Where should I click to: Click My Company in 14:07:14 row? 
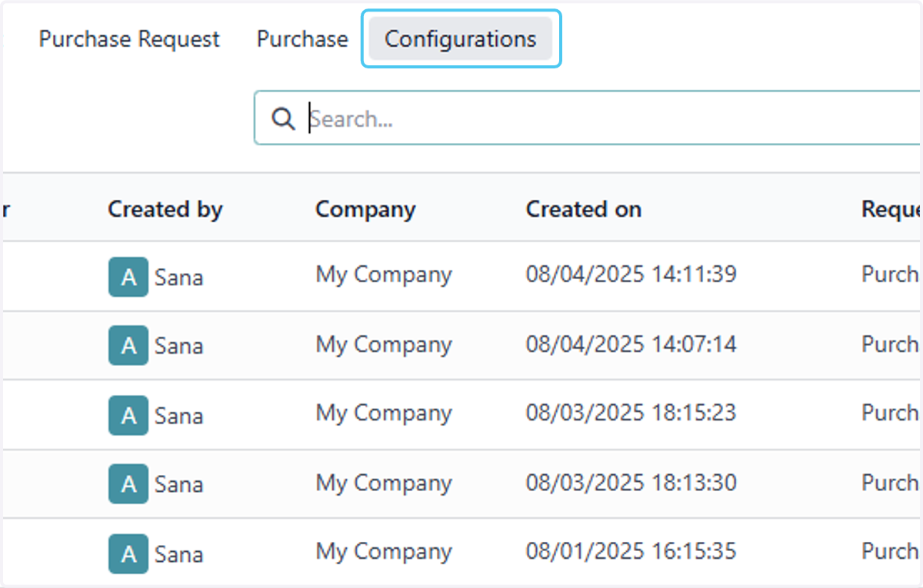(x=384, y=344)
